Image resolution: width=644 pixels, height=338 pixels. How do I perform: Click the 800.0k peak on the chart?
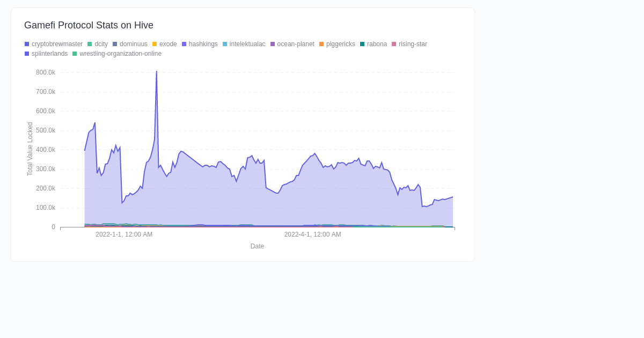coord(156,71)
